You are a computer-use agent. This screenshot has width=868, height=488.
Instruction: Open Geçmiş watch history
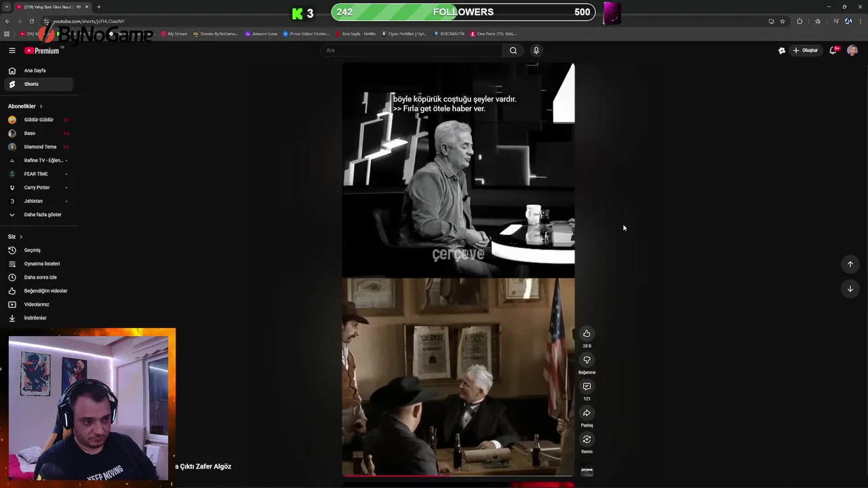coord(37,250)
